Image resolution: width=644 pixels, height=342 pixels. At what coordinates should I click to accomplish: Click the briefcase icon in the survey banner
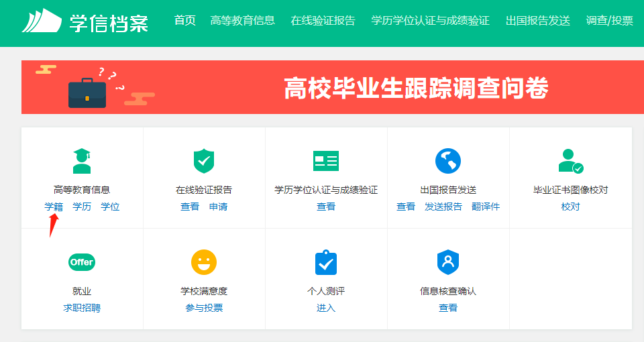87,93
